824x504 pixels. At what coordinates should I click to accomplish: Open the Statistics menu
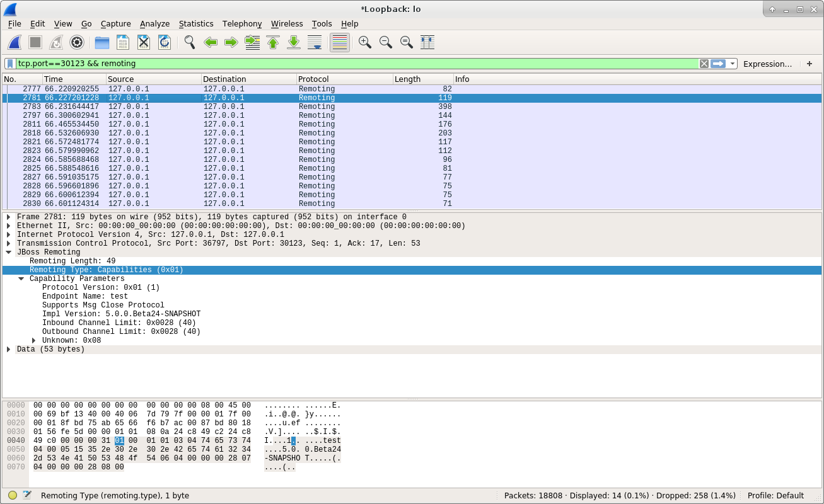pyautogui.click(x=196, y=23)
